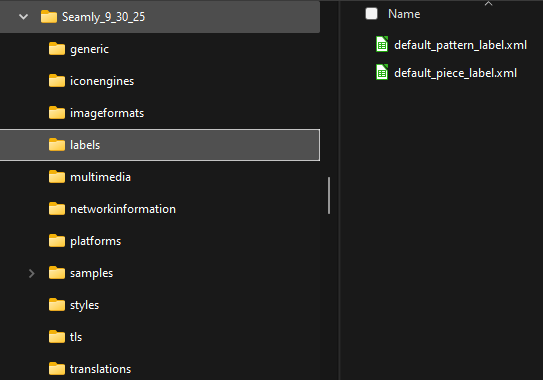The width and height of the screenshot is (543, 380).
Task: Collapse the Seamly_9_30_25 folder chevron
Action: click(23, 17)
